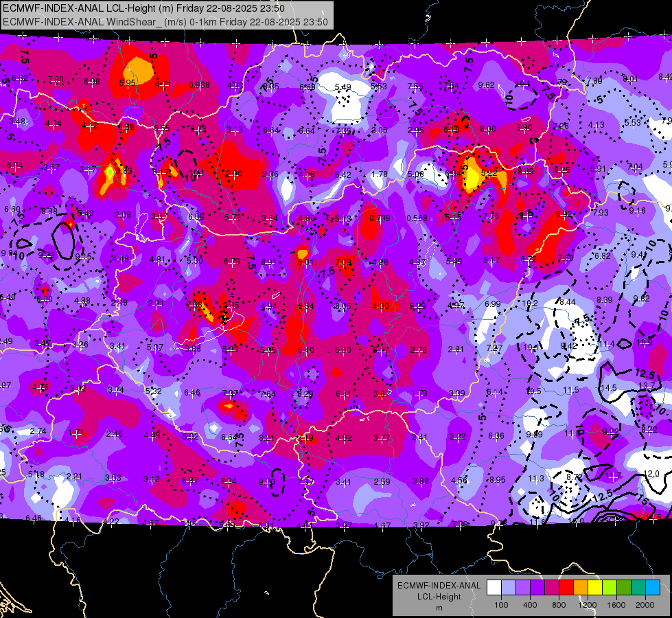Click the grid value 6.59
672x618 pixels.
coord(196,216)
